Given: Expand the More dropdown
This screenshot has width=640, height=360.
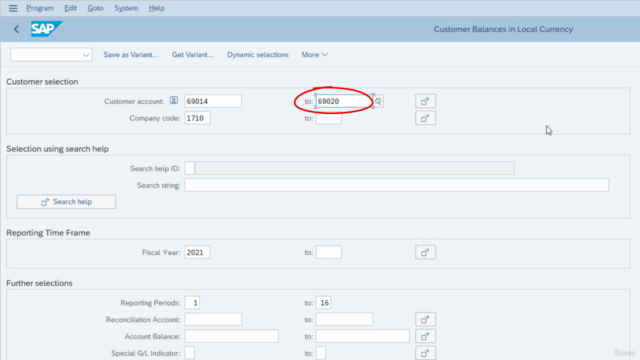Looking at the screenshot, I should pyautogui.click(x=314, y=55).
